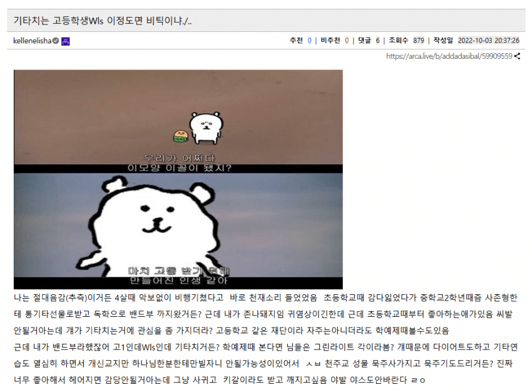Screen dimensions: 532x392
Task: Click the last line starting 너무 좋아해서
Action: click(x=219, y=379)
